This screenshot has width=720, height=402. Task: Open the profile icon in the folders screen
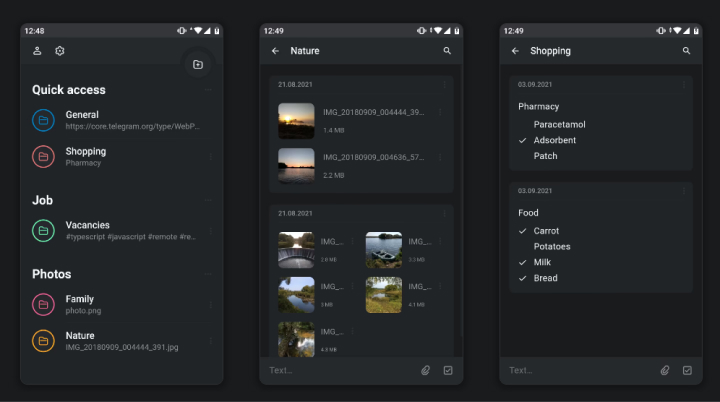tap(37, 51)
